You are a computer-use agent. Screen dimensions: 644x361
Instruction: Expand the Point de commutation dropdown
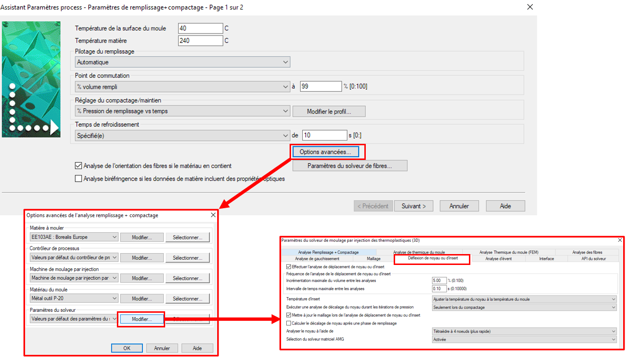pyautogui.click(x=182, y=87)
